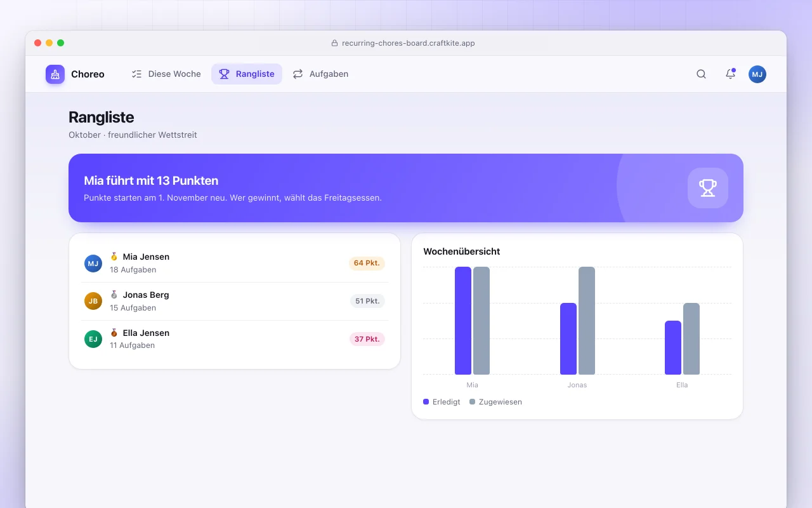Click the gold medal beside Mia Jensen
Viewport: 812px width, 508px height.
(114, 257)
